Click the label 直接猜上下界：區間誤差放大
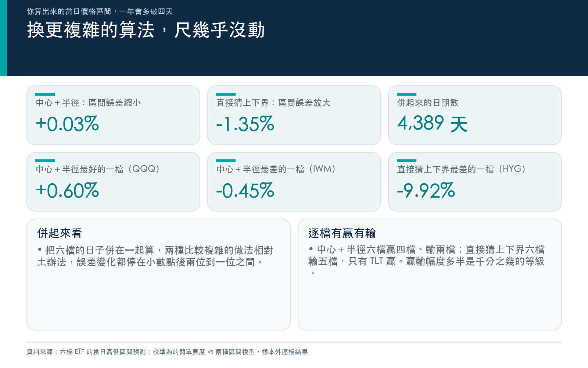The width and height of the screenshot is (588, 368). (x=273, y=103)
